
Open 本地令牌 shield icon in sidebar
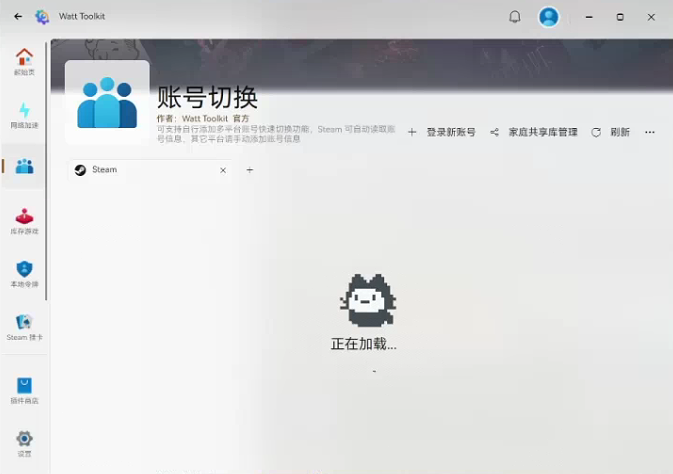[24, 269]
